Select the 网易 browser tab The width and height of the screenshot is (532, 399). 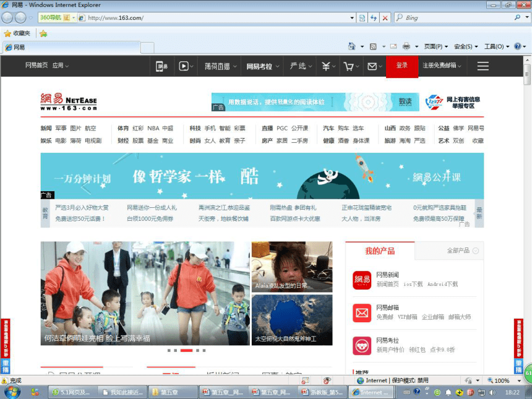(x=71, y=48)
